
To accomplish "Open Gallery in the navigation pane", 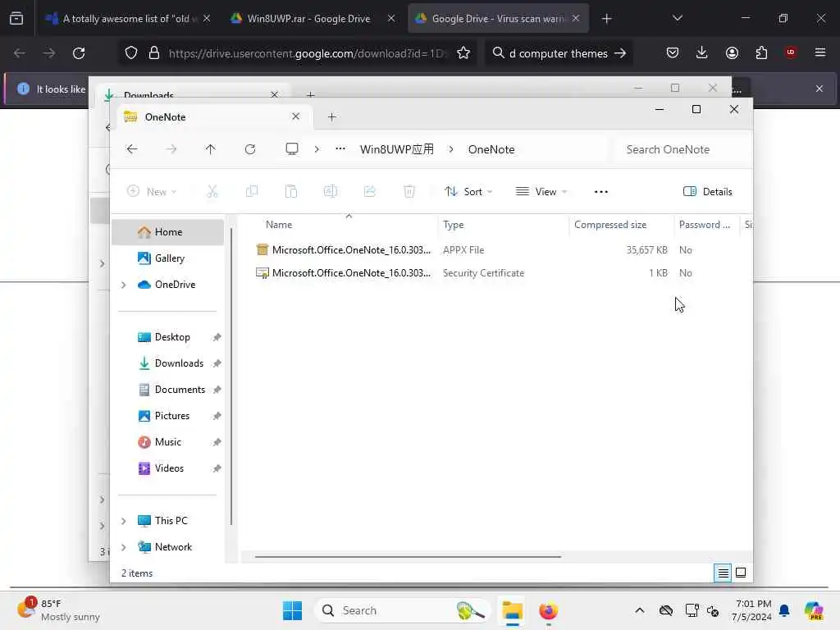I will [167, 258].
